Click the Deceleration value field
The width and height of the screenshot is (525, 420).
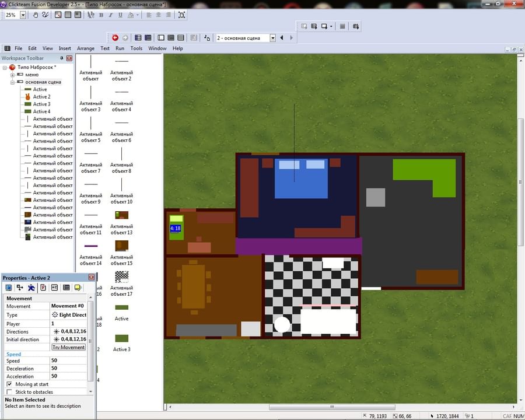pos(69,368)
